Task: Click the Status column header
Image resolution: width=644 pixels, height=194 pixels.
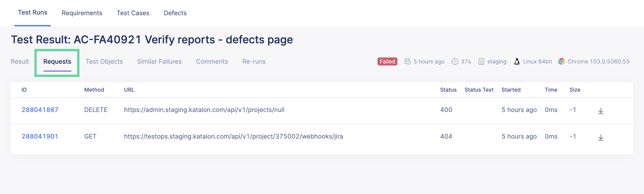Action: [x=448, y=90]
